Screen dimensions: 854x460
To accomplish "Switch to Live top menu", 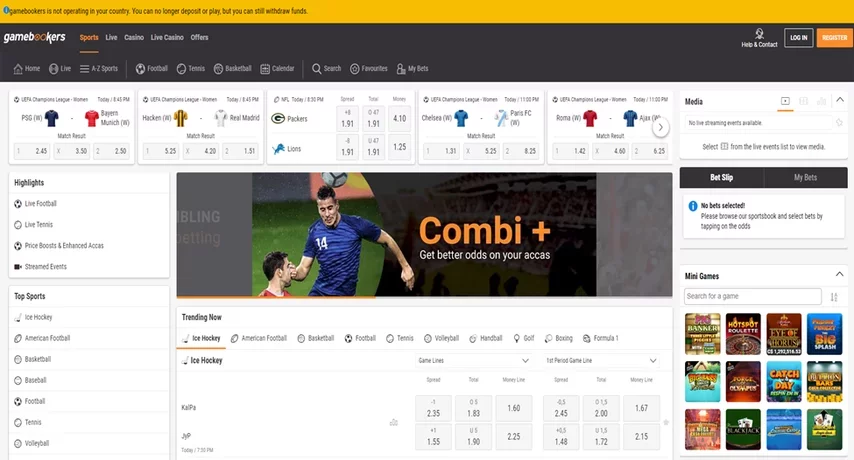I will (x=111, y=38).
